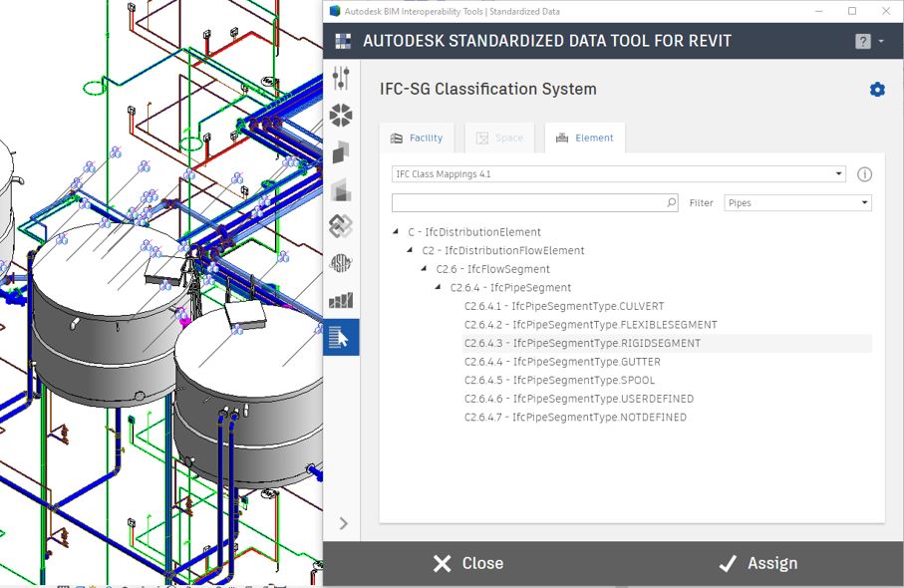Screen dimensions: 904x588
Task: Select IfcPipeSegmentType.FLEXIBLESEGMENT in the tree
Action: (x=590, y=325)
